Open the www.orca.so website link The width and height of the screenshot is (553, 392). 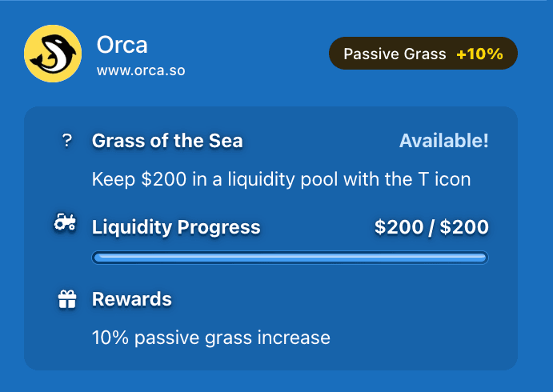tap(141, 70)
